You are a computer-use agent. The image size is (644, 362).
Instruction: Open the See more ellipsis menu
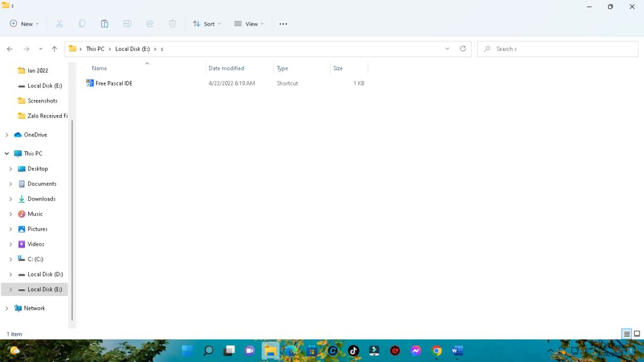pyautogui.click(x=283, y=24)
